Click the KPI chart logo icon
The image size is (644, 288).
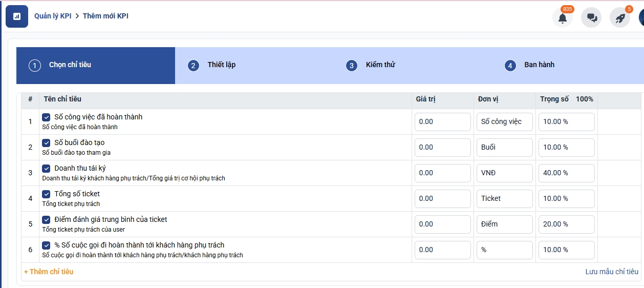tap(17, 16)
